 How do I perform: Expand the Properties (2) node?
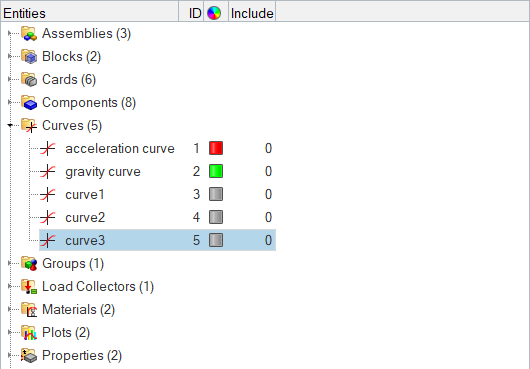coord(10,355)
